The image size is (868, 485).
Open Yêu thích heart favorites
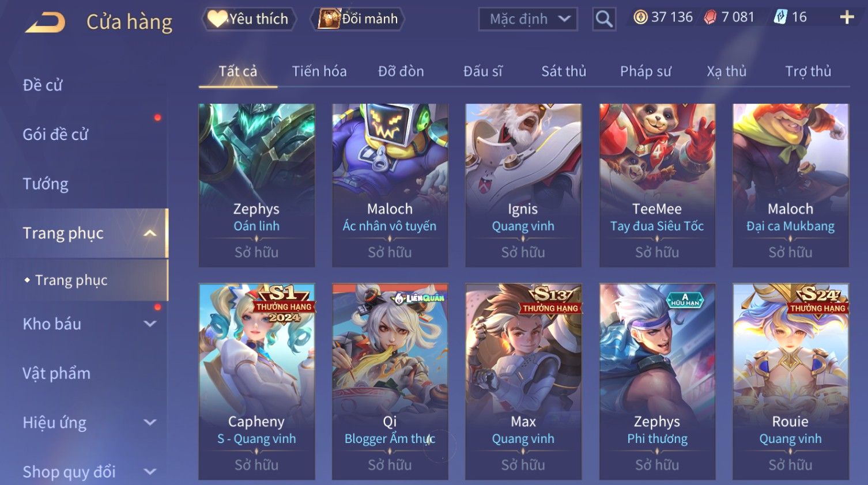248,19
